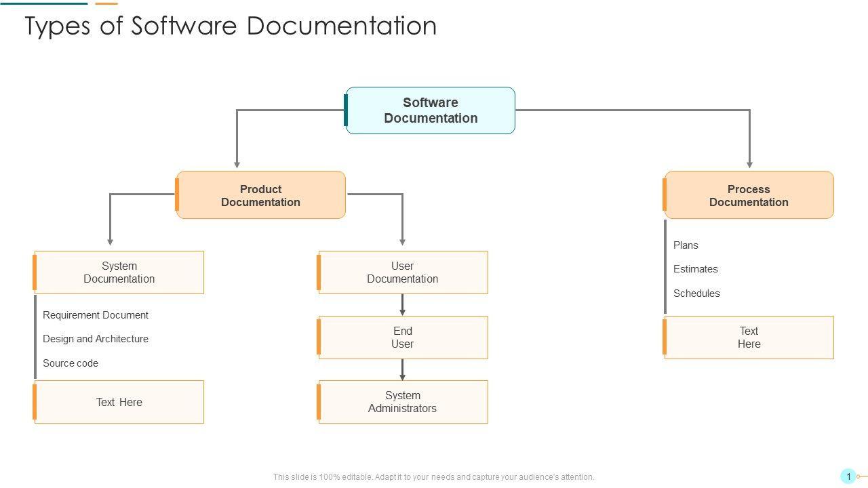Select the System Administrators box

[x=403, y=402]
